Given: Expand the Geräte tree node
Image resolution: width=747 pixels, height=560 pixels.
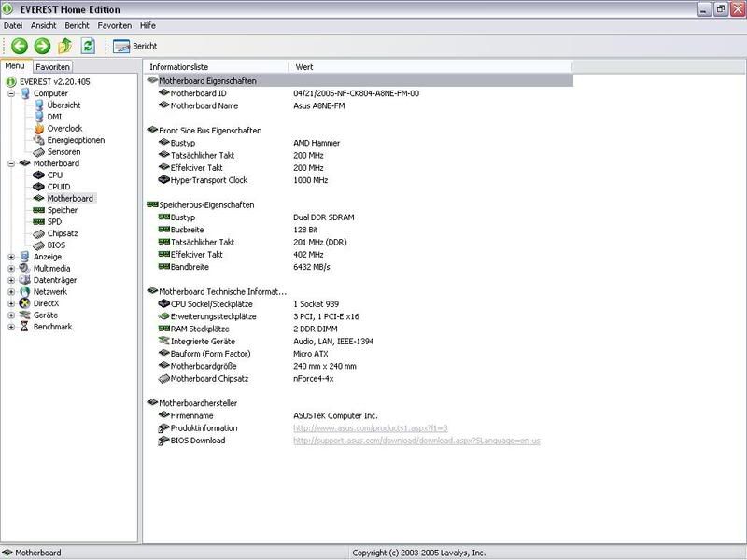Looking at the screenshot, I should [x=11, y=315].
